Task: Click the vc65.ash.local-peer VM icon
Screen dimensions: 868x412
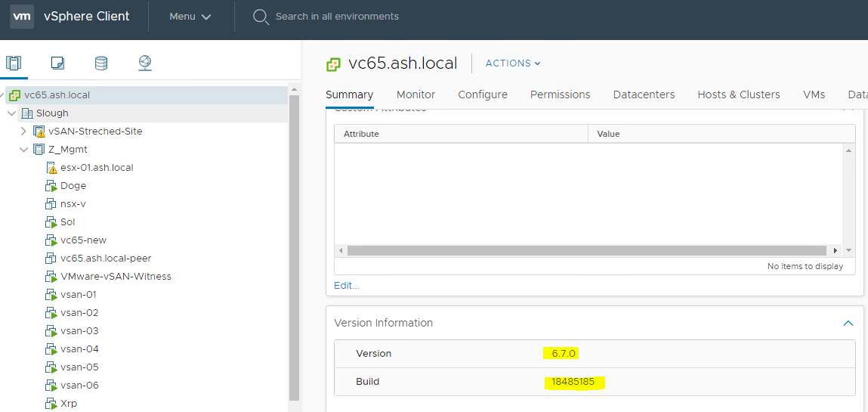Action: coord(51,259)
